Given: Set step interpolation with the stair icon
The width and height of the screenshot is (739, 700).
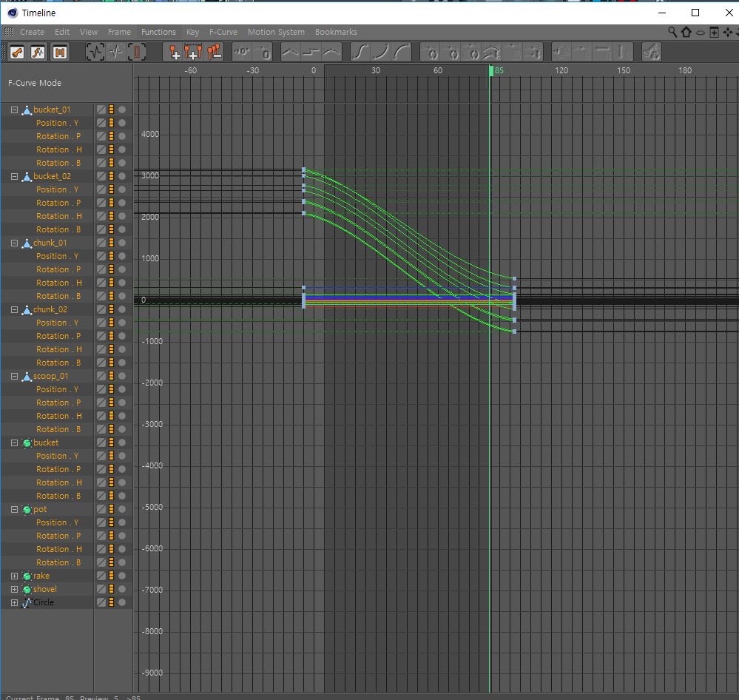Looking at the screenshot, I should (311, 53).
